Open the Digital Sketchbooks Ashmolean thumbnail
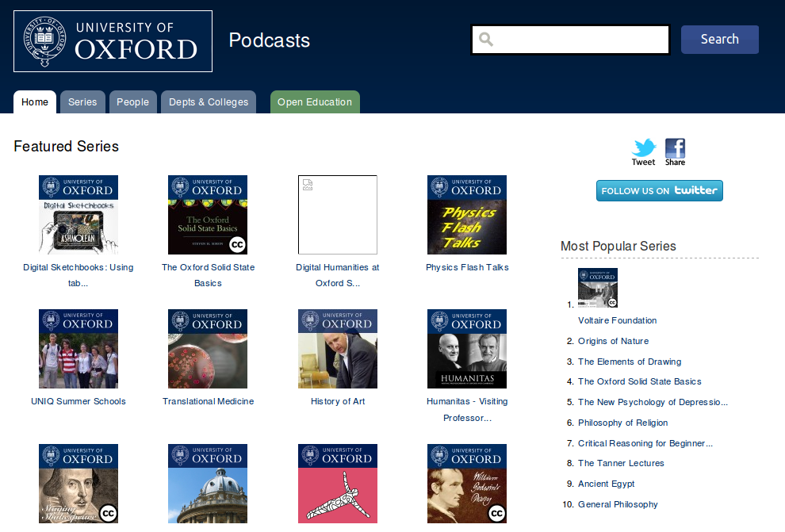Screen dimensions: 785x532 coord(78,215)
